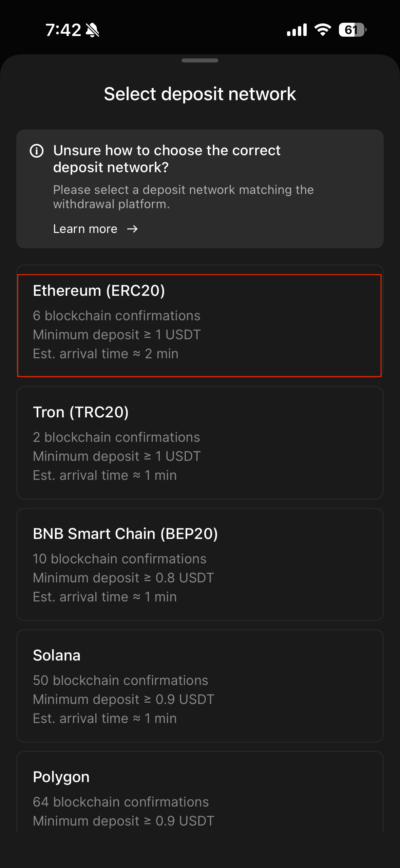Image resolution: width=400 pixels, height=868 pixels.
Task: Tap the battery level indicator
Action: tap(352, 30)
